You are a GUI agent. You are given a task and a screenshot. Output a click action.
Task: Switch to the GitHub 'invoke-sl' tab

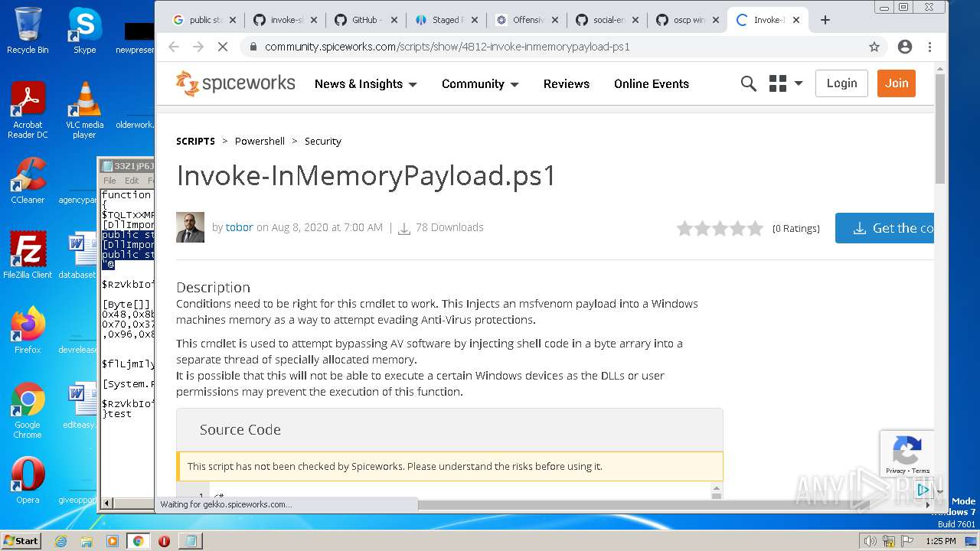(x=283, y=20)
